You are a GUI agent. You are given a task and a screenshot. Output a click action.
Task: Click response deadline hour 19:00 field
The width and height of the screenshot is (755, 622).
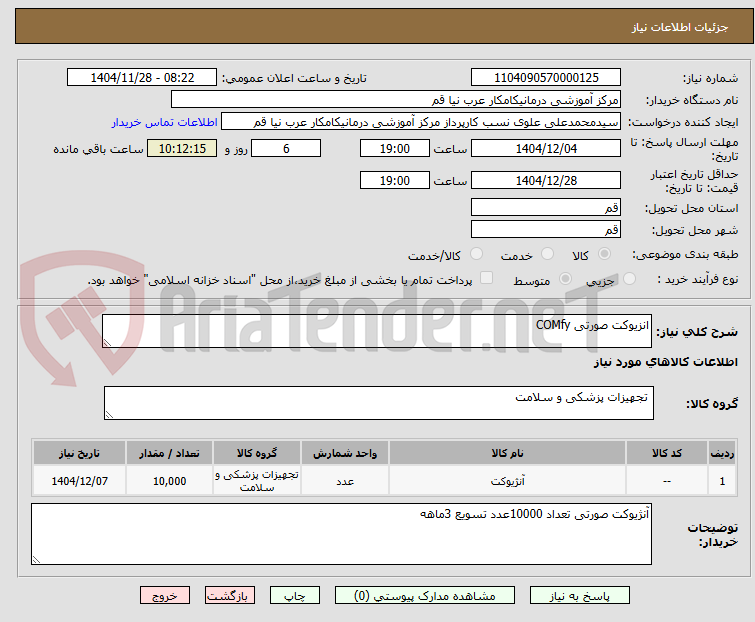coord(395,148)
